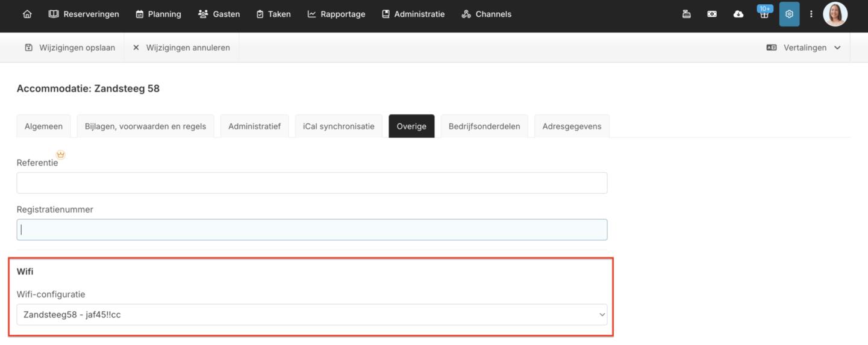
Task: Open the Rapportage menu
Action: point(336,14)
